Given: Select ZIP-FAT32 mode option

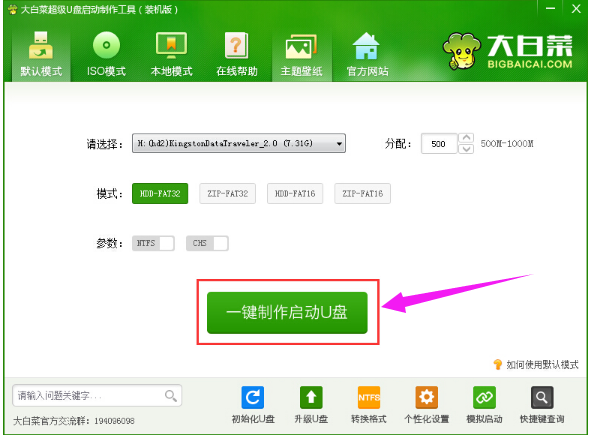Looking at the screenshot, I should point(228,194).
